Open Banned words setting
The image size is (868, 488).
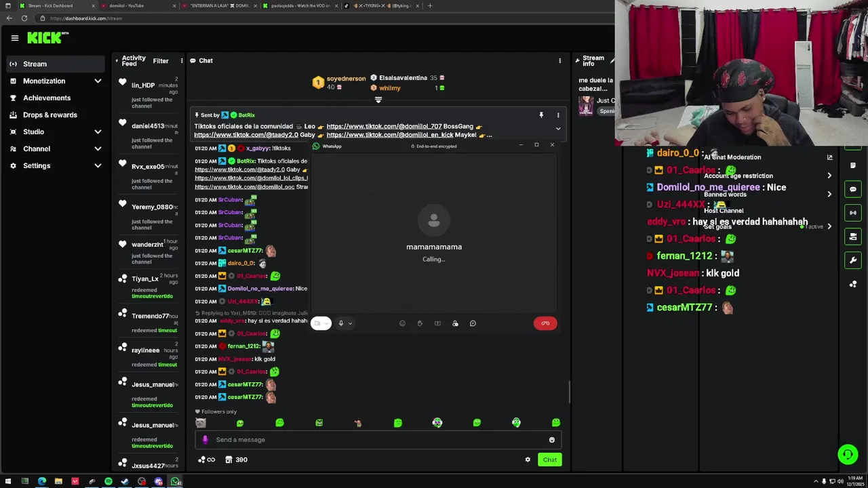(x=768, y=195)
